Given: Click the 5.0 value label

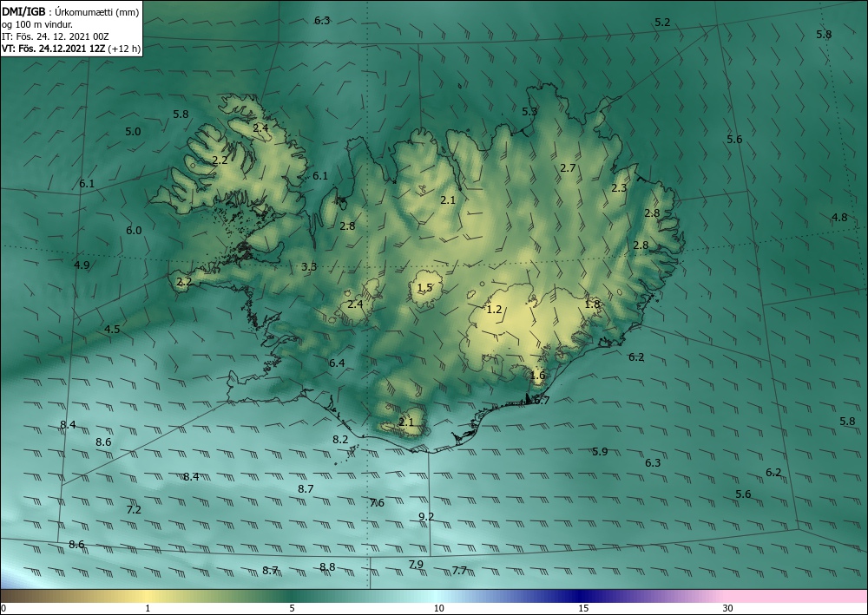Looking at the screenshot, I should point(133,132).
